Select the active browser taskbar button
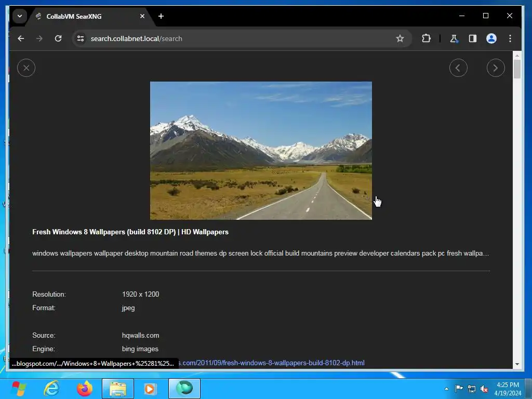This screenshot has height=399, width=532. pyautogui.click(x=184, y=389)
